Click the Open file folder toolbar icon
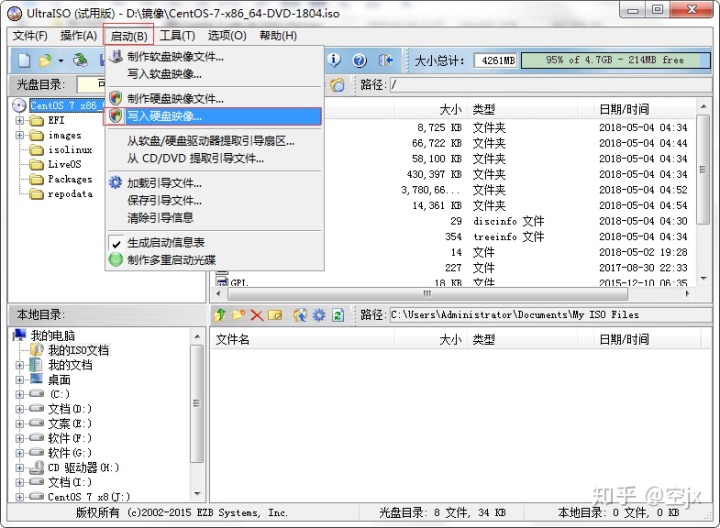 tap(45, 60)
